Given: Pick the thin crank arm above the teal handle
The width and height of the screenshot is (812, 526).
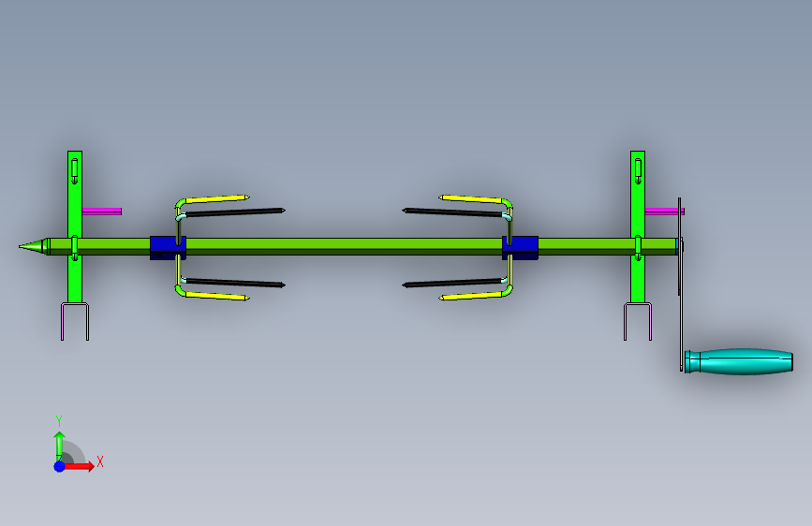Looking at the screenshot, I should (x=681, y=311).
